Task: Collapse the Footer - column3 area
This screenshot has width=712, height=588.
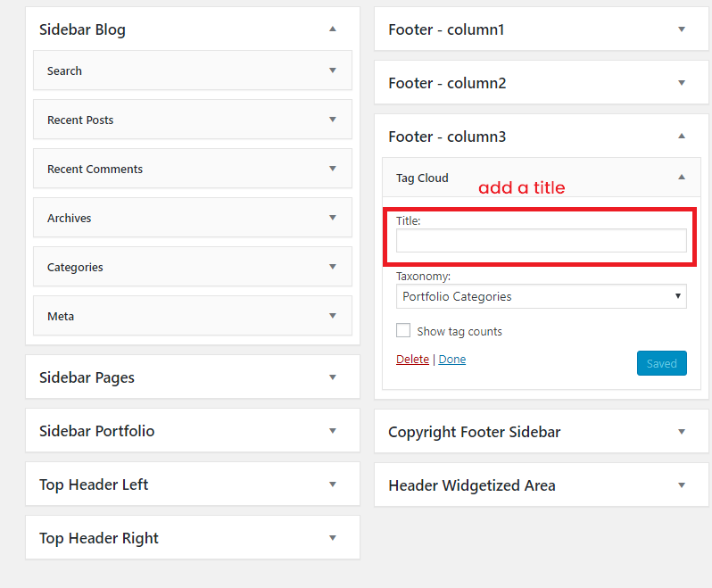Action: pyautogui.click(x=681, y=137)
